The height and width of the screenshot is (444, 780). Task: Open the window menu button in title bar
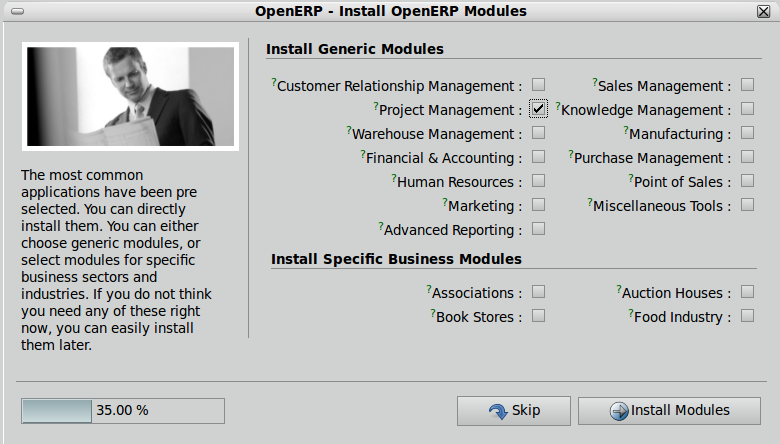point(17,11)
